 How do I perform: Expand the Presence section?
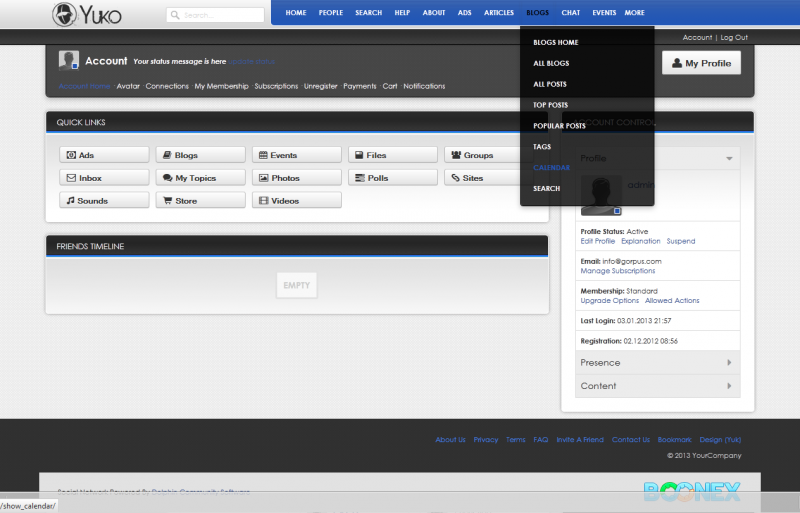point(658,362)
